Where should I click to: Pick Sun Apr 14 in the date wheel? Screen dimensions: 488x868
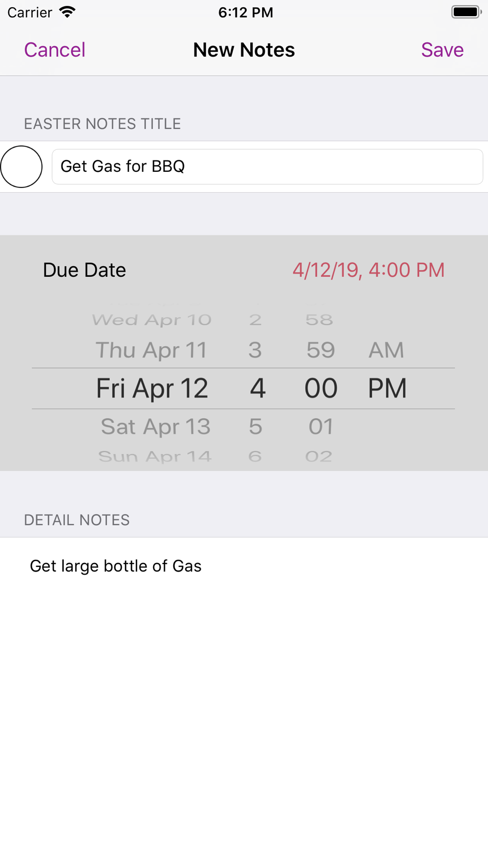[x=155, y=456]
